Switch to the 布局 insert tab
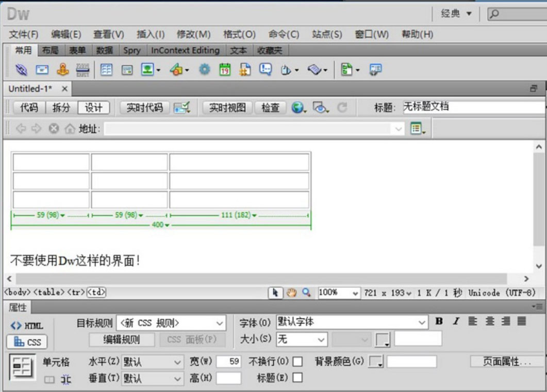547x392 pixels. coord(50,50)
